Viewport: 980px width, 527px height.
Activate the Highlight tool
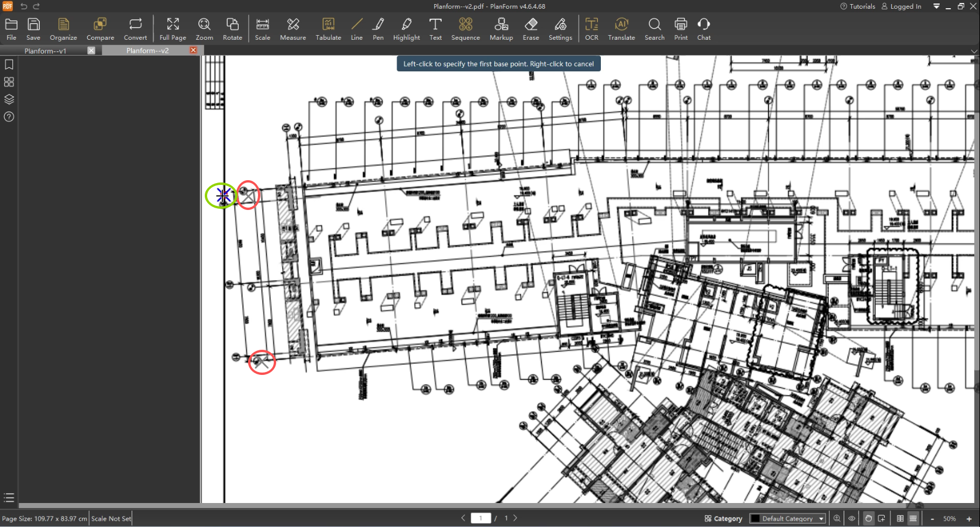(x=406, y=29)
